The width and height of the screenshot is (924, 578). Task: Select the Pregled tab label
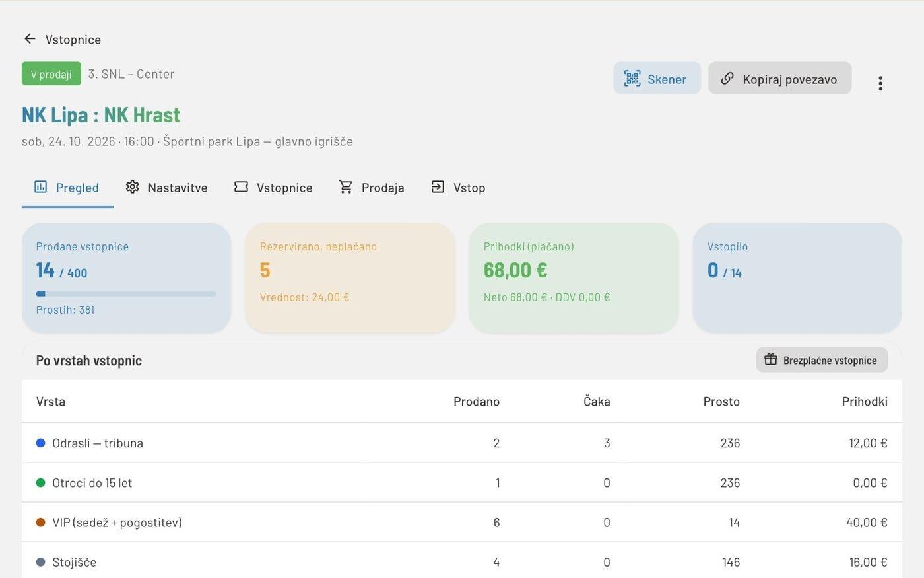pos(77,188)
